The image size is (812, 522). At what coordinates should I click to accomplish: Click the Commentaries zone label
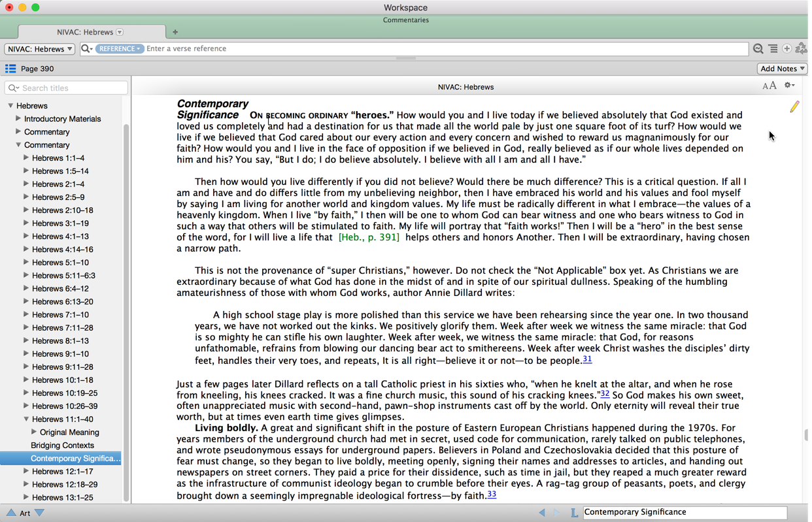pyautogui.click(x=406, y=20)
